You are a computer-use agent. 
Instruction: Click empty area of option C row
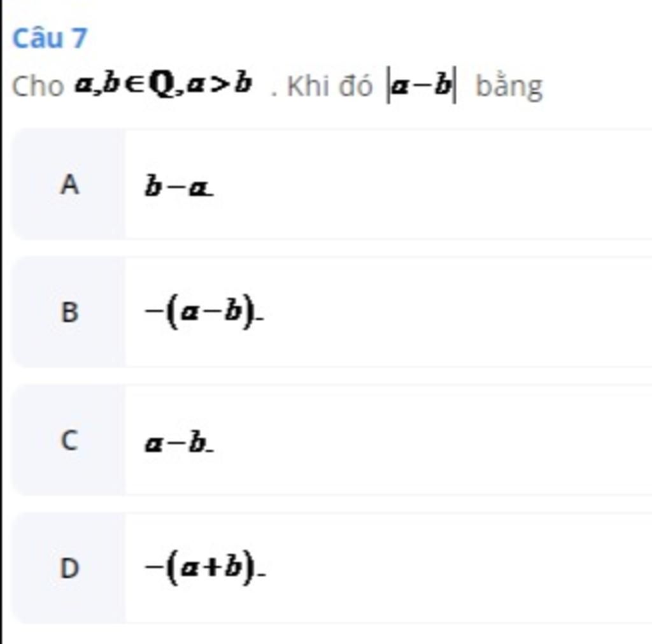point(432,440)
